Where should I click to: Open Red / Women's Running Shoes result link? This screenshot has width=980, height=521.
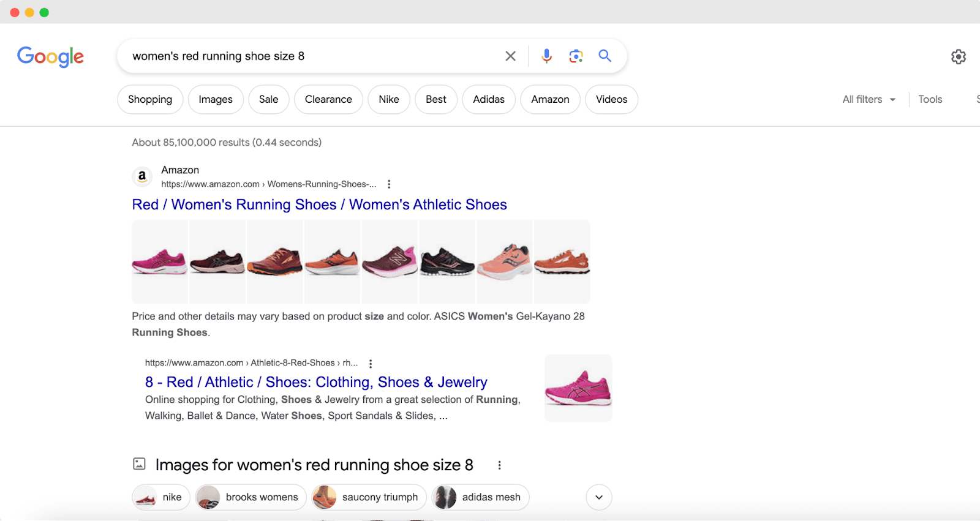pos(319,204)
